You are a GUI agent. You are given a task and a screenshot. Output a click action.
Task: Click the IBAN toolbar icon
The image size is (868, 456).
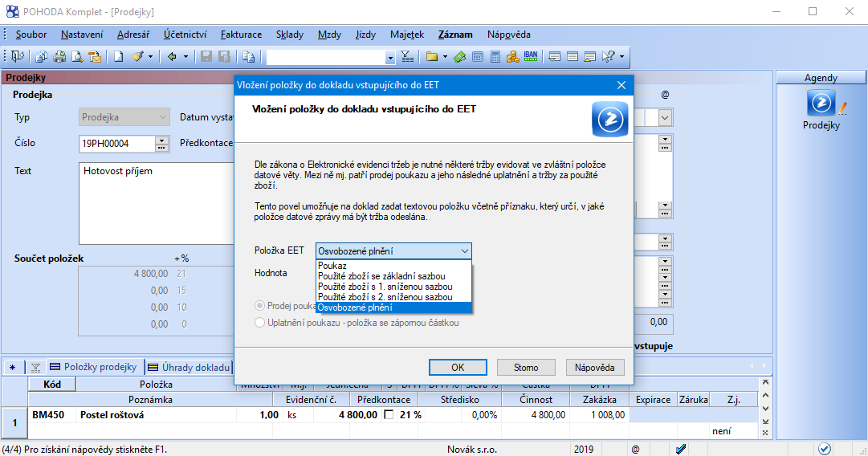[x=531, y=56]
